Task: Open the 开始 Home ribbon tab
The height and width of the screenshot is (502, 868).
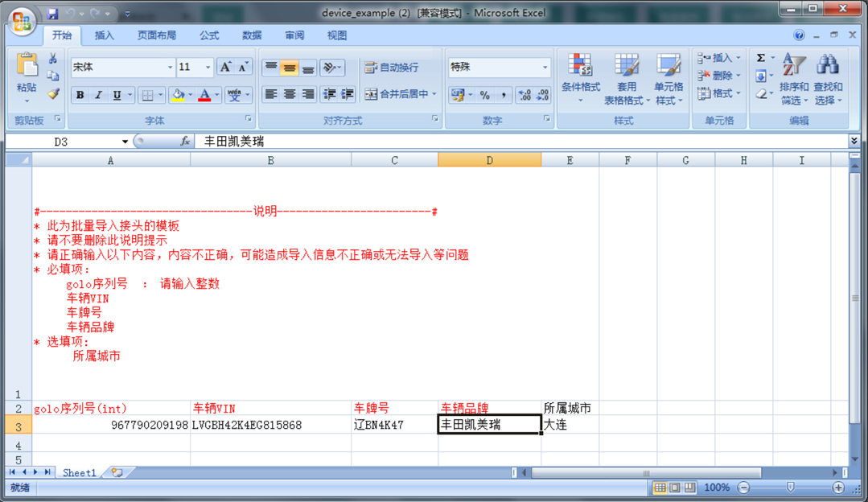Action: [62, 35]
